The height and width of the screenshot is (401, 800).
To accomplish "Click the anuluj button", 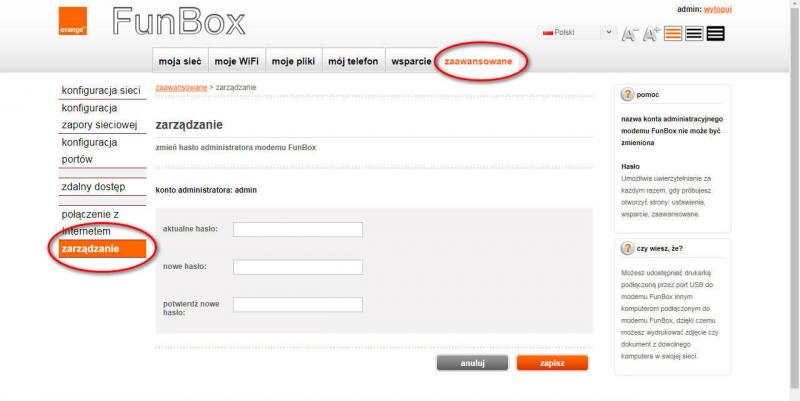I will click(x=472, y=363).
